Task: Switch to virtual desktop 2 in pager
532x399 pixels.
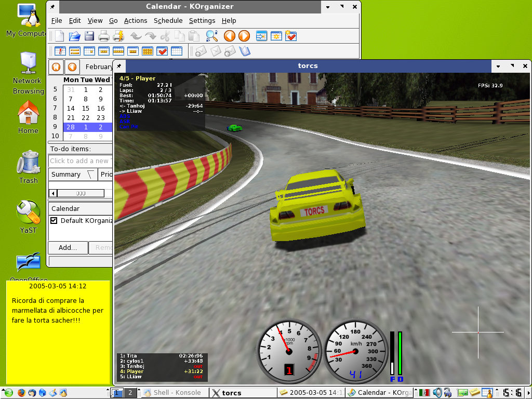Action: pyautogui.click(x=131, y=393)
